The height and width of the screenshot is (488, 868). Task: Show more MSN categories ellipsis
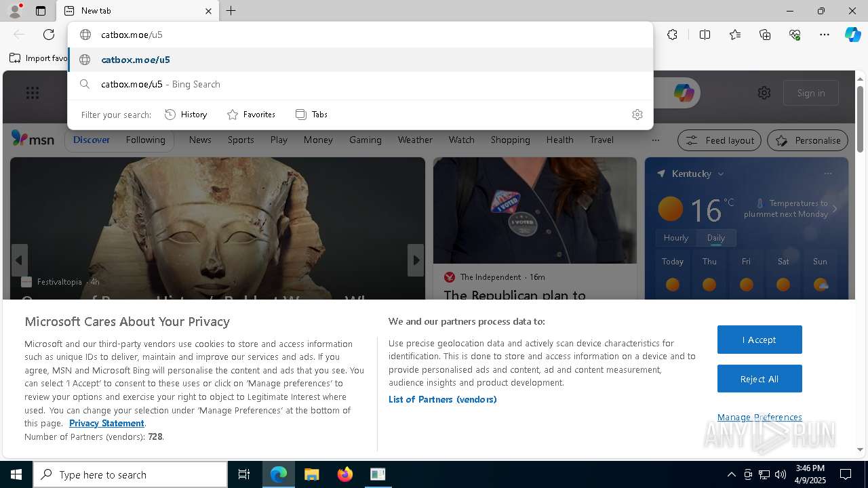(x=655, y=140)
